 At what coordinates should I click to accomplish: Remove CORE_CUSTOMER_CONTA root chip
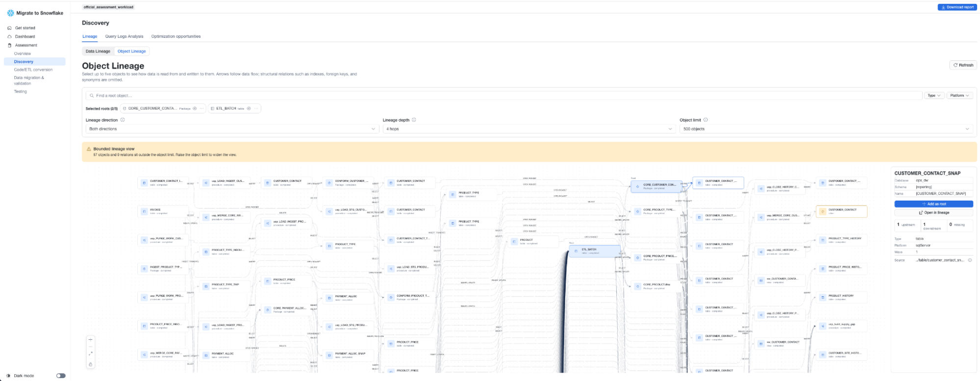point(195,108)
